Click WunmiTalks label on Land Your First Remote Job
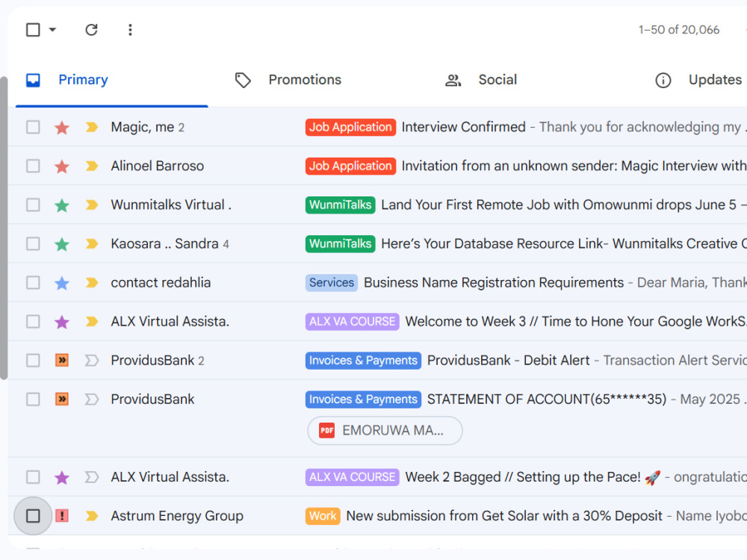This screenshot has width=747, height=560. 340,205
